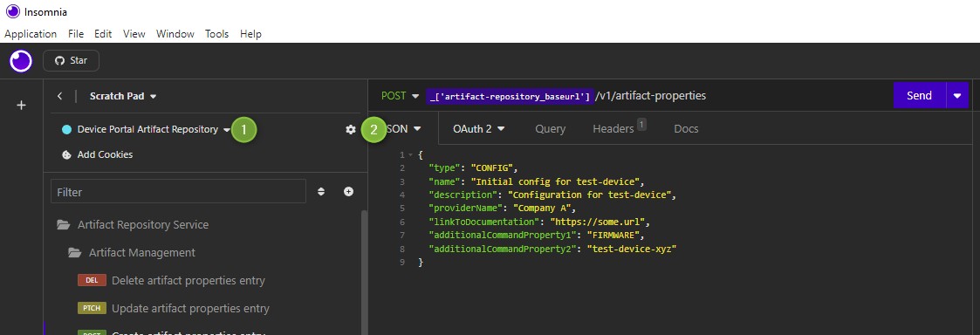This screenshot has height=335, width=980.
Task: Open the Help menu
Action: click(250, 34)
